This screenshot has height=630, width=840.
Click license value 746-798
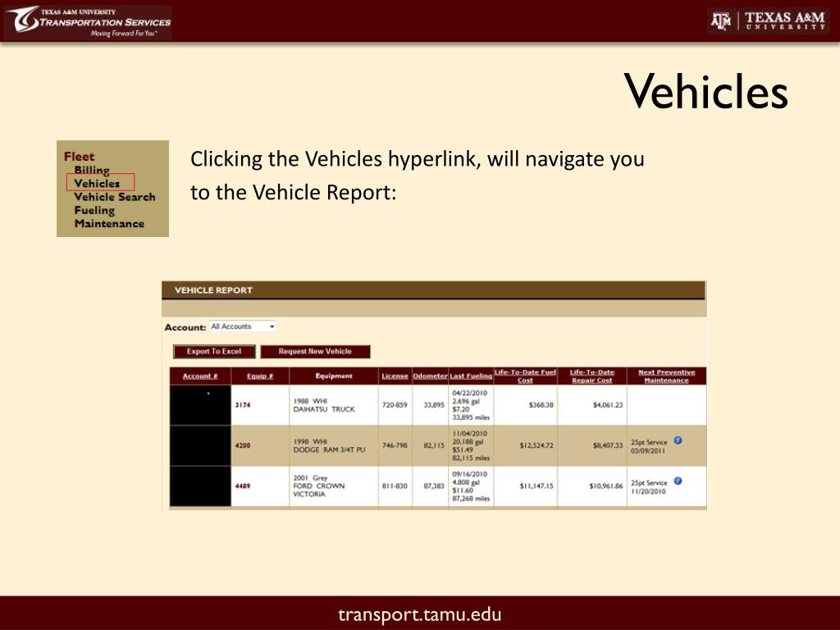point(395,445)
